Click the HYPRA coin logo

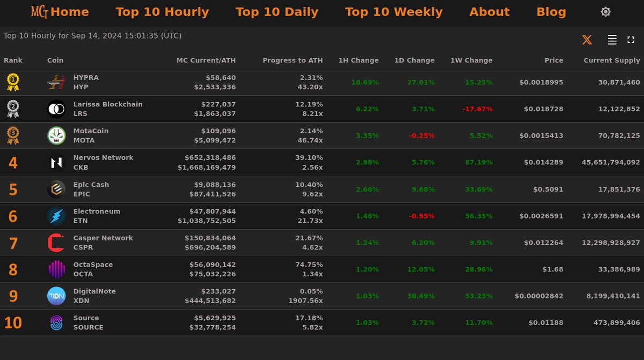point(56,82)
